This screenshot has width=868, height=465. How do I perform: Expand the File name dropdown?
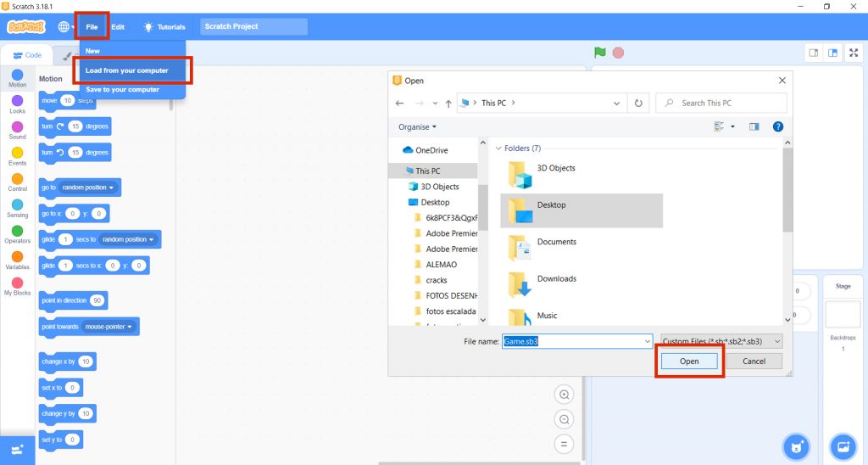coord(647,341)
